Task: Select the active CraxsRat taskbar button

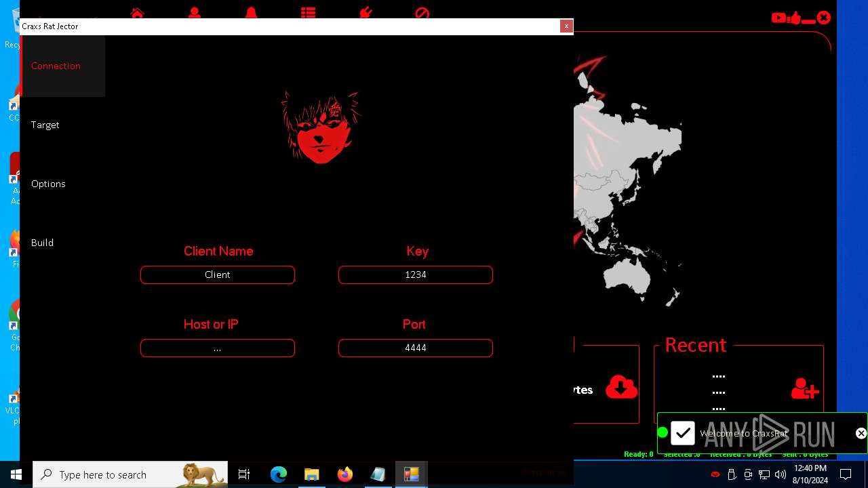Action: (411, 474)
